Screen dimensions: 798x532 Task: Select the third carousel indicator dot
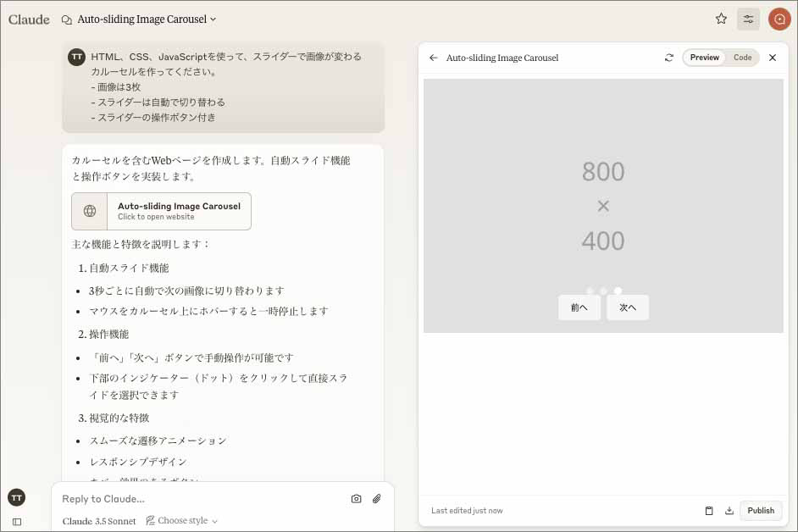618,291
